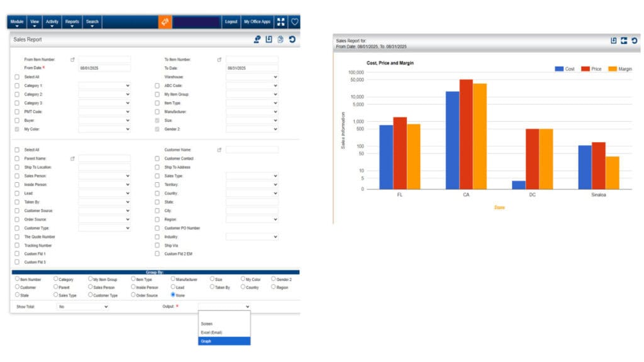The height and width of the screenshot is (362, 644).
Task: Select the Manufacturer group-by radio button
Action: point(173,278)
